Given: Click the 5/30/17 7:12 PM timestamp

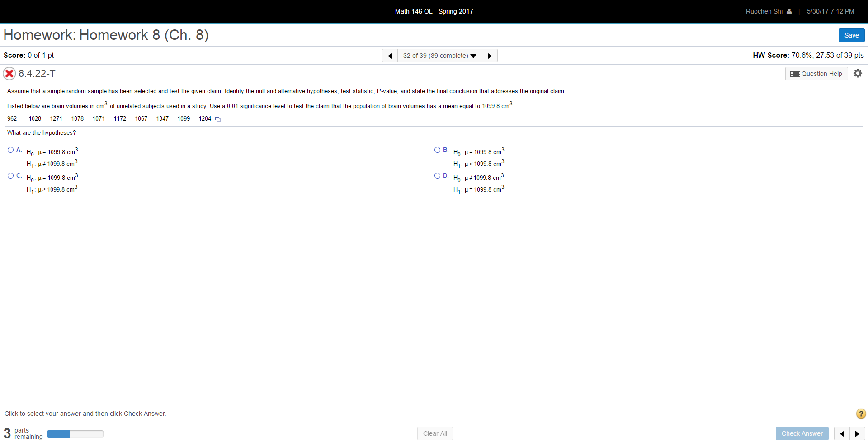Looking at the screenshot, I should point(830,11).
